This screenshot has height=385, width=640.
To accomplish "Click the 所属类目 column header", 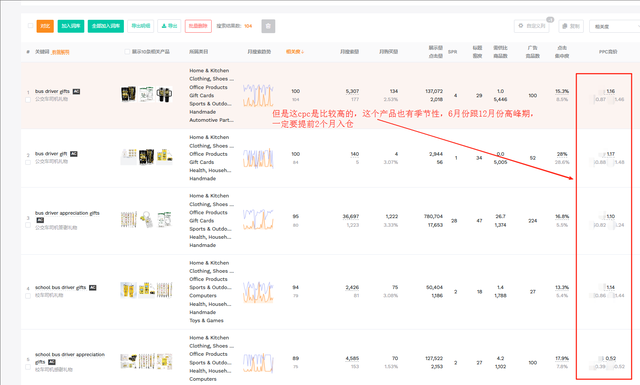I will [198, 52].
